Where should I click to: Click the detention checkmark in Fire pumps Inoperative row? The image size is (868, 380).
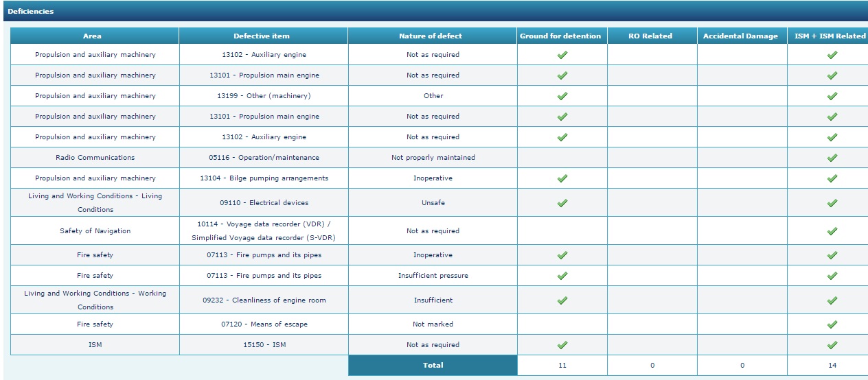[562, 255]
